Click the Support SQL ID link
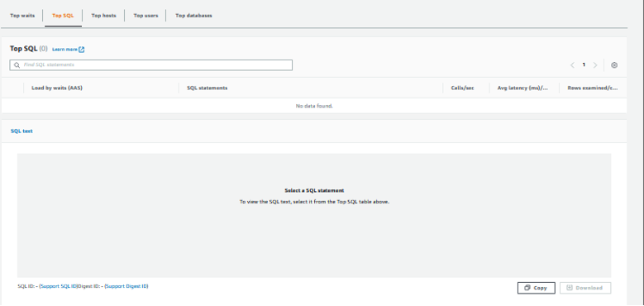644x306 pixels. (58, 286)
